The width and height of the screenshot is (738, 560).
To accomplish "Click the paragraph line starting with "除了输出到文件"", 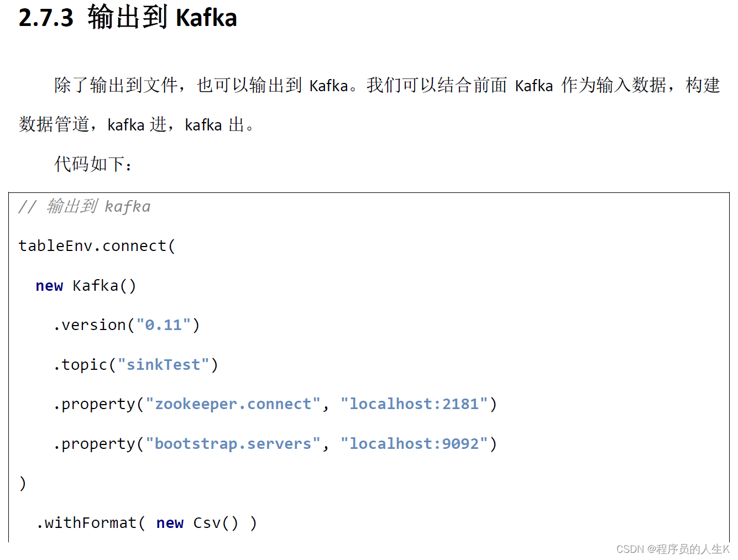I will tap(387, 86).
